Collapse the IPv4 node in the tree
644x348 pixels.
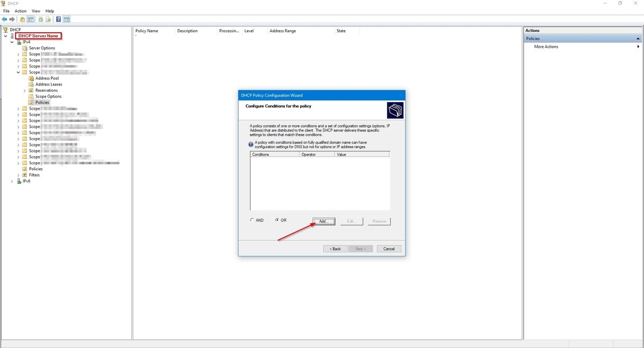12,41
